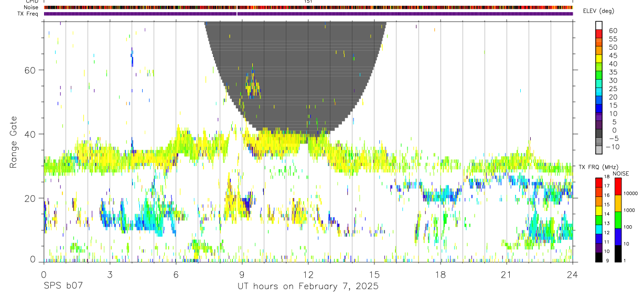
Task: Click the Range Gate axis title
Action: tap(14, 142)
